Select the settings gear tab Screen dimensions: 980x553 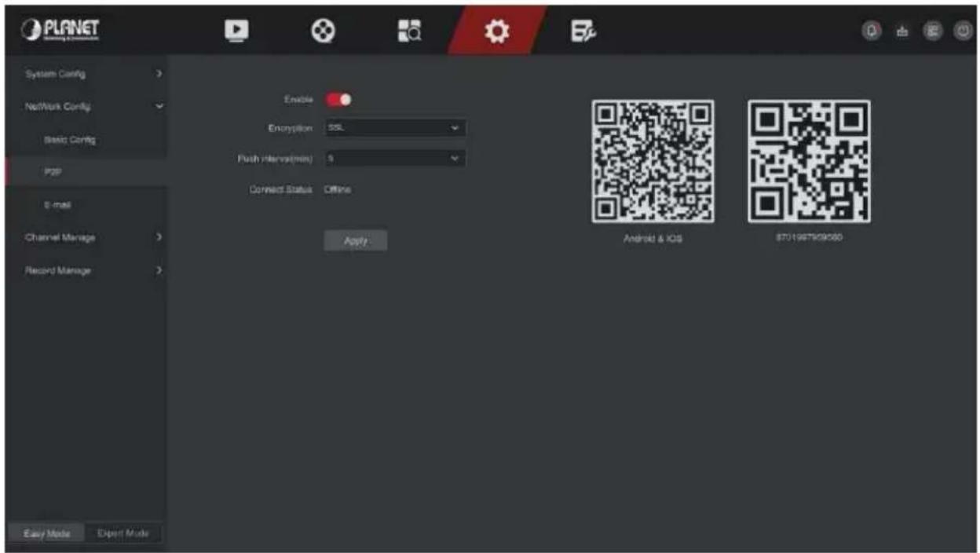(x=497, y=30)
